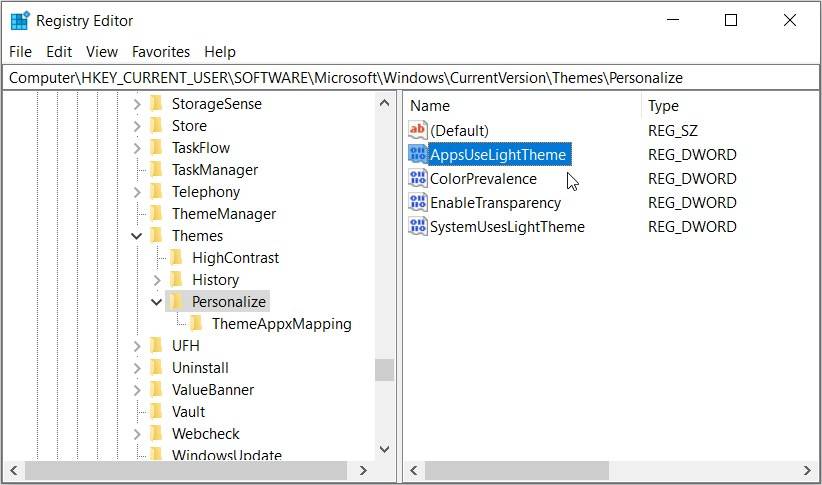Click the SystemUsesLightTheme DWORD icon
The height and width of the screenshot is (485, 822).
point(418,227)
